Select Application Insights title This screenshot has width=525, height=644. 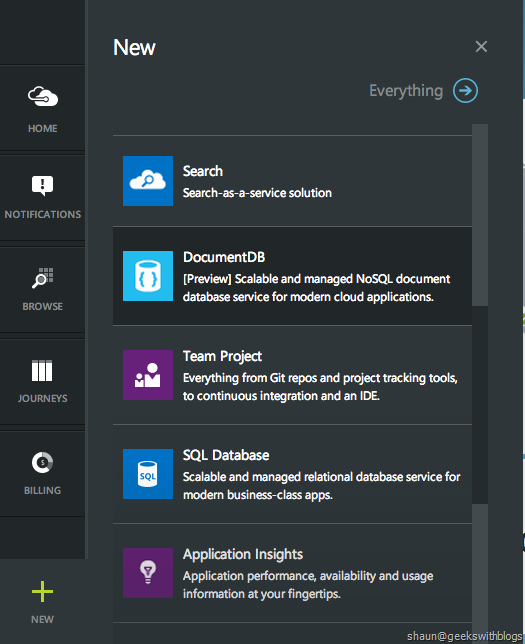click(243, 554)
